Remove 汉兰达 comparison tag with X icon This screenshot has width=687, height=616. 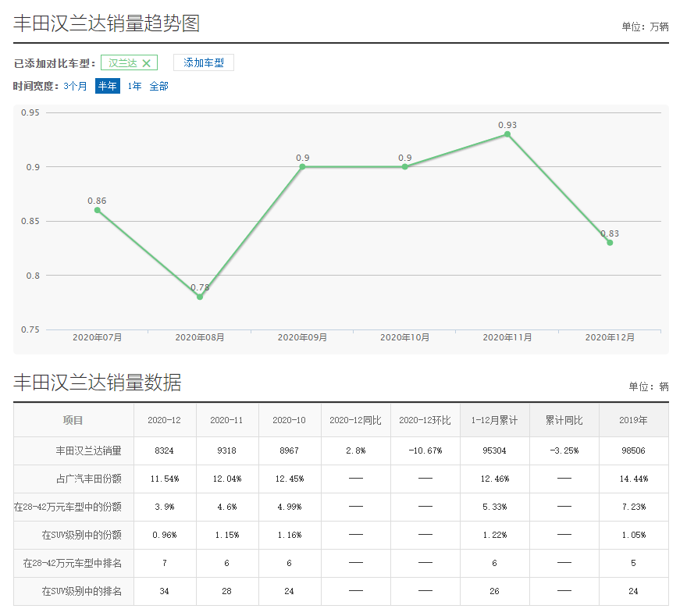click(x=146, y=63)
